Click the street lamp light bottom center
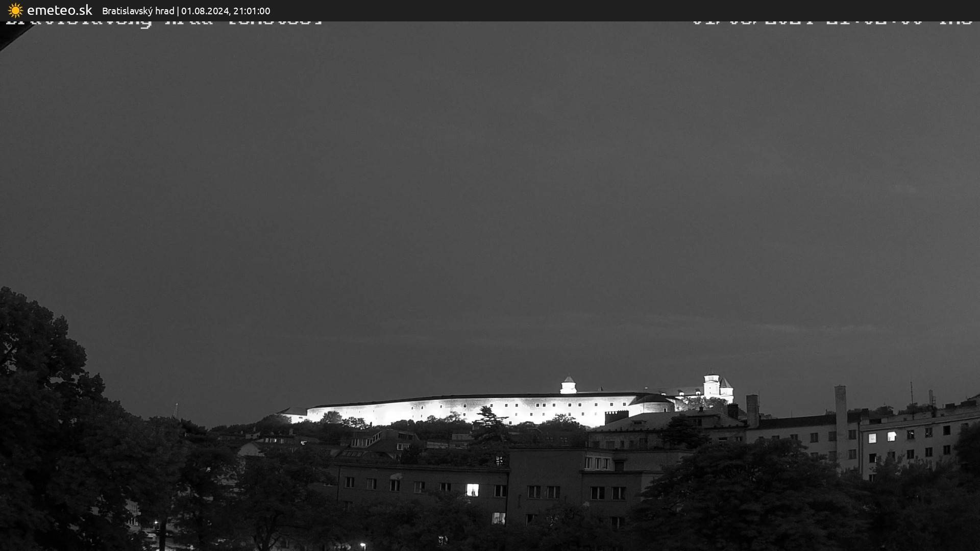The width and height of the screenshot is (980, 551). (x=362, y=545)
